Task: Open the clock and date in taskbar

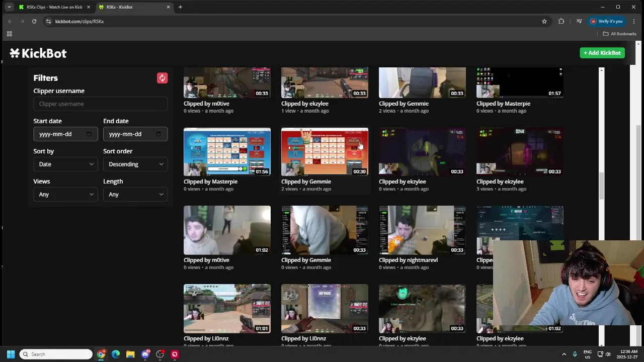Action: 629,354
